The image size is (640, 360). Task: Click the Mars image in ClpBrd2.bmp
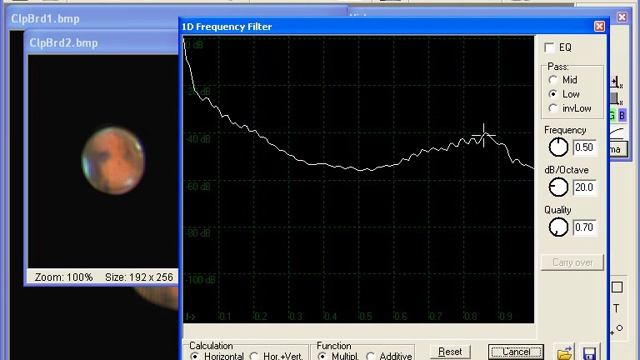coord(113,160)
